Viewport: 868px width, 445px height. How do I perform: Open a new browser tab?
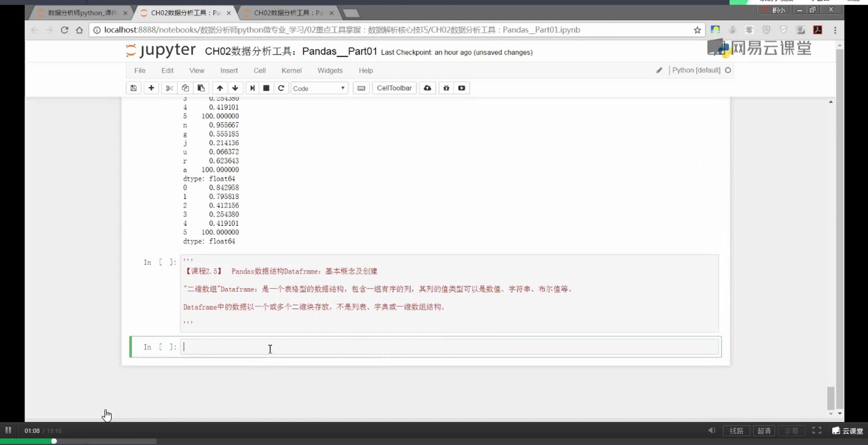352,13
